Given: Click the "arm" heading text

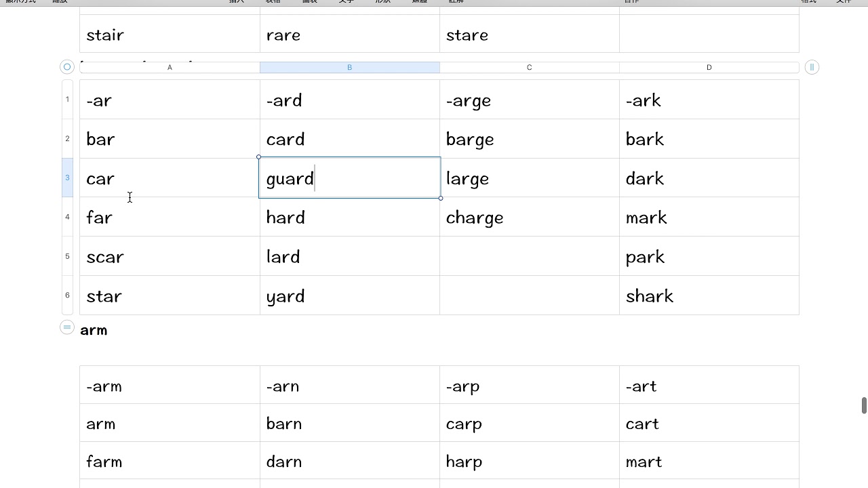Looking at the screenshot, I should [94, 330].
